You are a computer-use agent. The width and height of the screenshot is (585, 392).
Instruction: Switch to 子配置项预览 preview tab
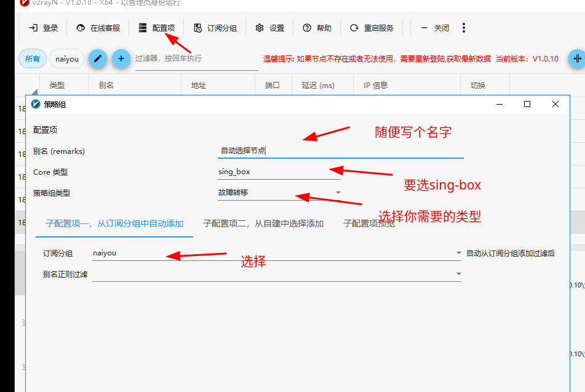[x=368, y=223]
